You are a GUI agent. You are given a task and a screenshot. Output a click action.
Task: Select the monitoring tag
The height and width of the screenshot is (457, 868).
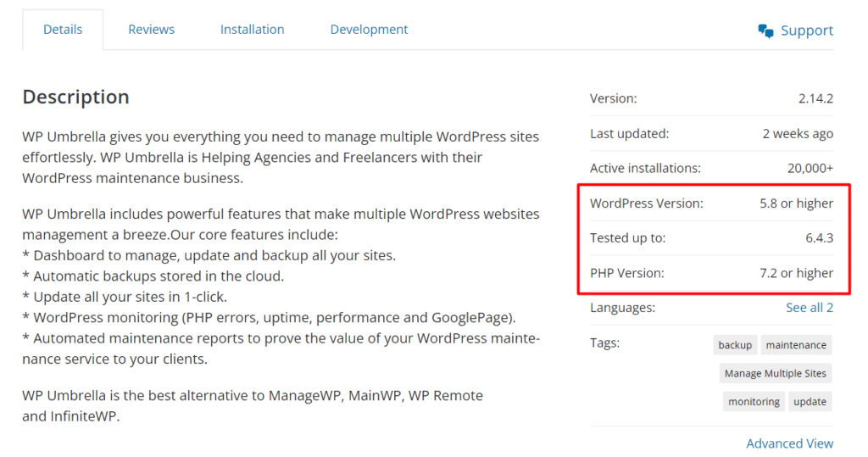[x=754, y=402]
